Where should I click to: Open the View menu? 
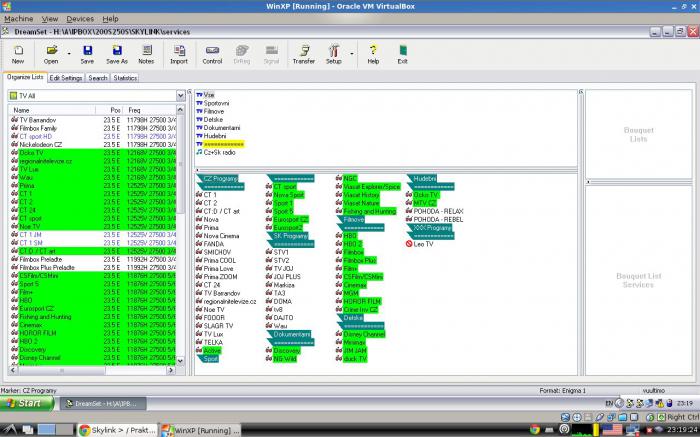point(50,19)
